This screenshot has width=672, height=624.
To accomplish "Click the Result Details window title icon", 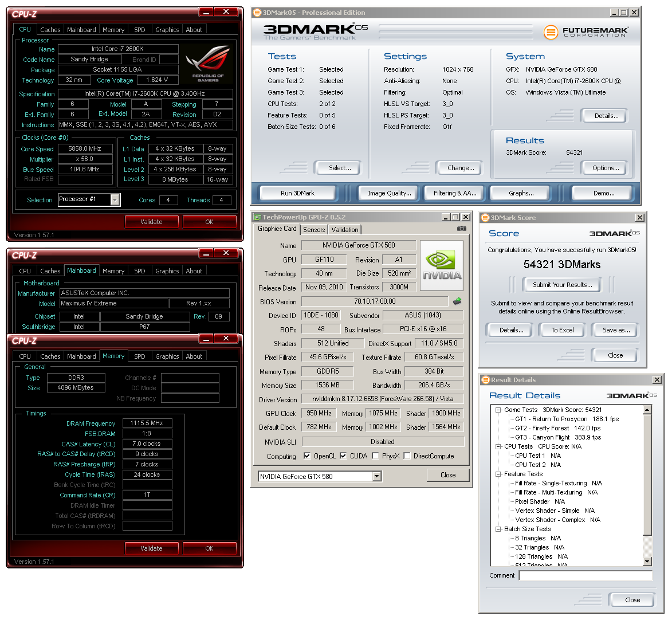I will point(486,380).
